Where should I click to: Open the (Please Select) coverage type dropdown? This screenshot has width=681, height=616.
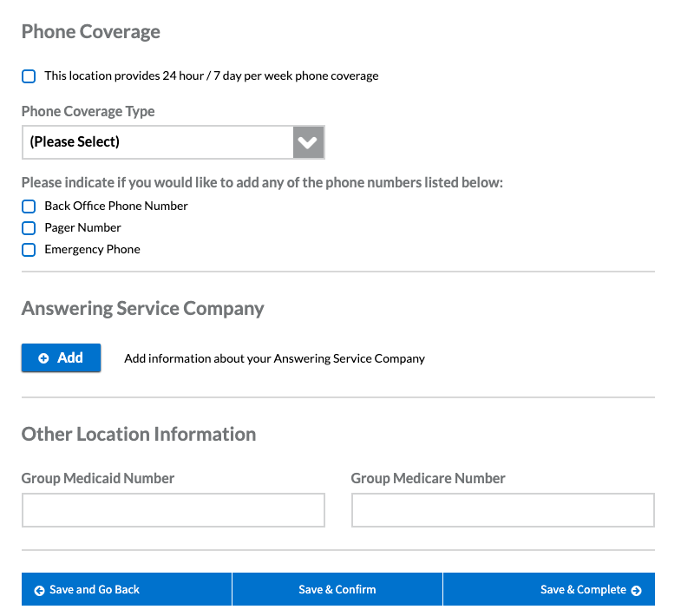(x=158, y=142)
